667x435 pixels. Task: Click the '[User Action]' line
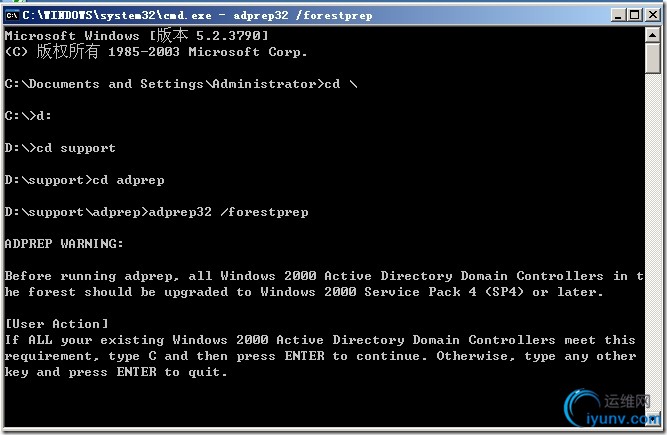point(56,324)
